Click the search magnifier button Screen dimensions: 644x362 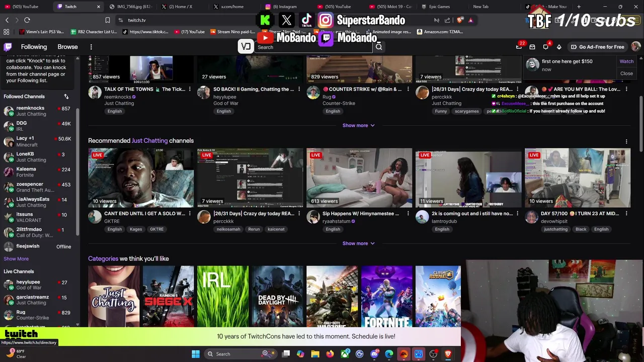pos(379,47)
